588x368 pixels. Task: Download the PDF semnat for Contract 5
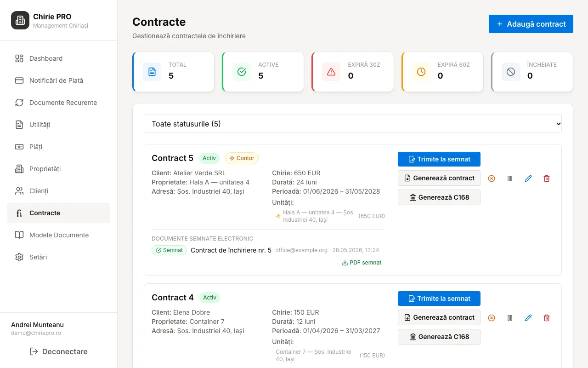[362, 263]
